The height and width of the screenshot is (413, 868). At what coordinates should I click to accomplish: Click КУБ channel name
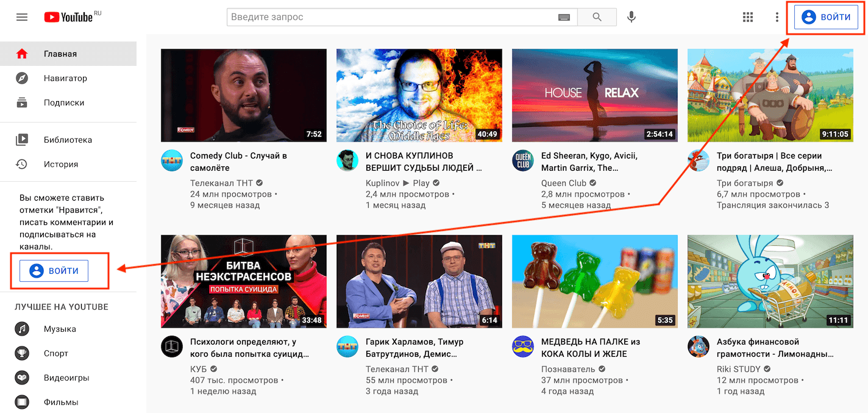[x=199, y=369]
